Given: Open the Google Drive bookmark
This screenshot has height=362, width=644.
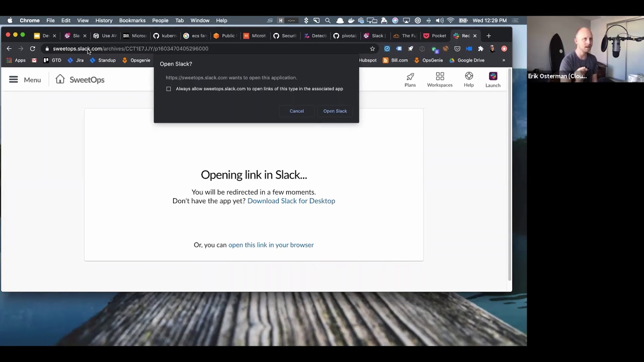Looking at the screenshot, I should click(467, 60).
